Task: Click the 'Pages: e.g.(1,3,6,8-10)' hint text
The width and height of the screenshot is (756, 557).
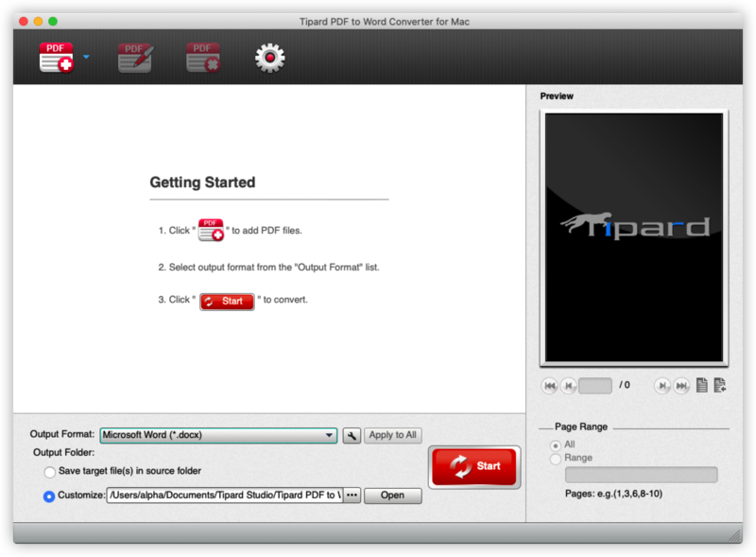Action: click(613, 494)
